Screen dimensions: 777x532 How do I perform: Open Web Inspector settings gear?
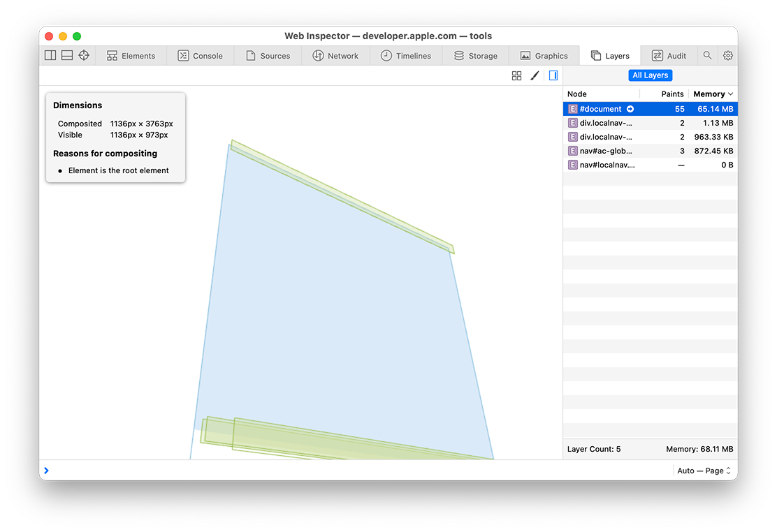pyautogui.click(x=728, y=55)
